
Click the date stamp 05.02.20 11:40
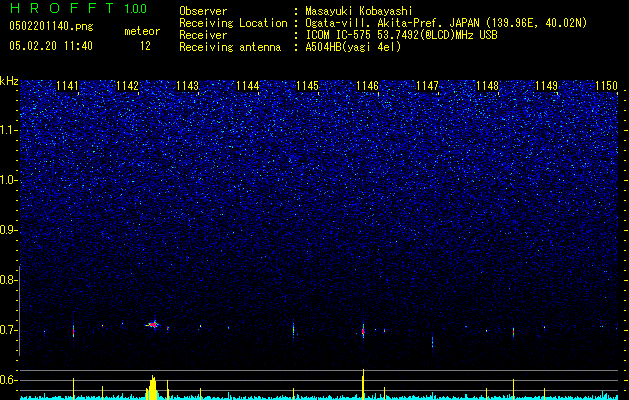coord(51,46)
